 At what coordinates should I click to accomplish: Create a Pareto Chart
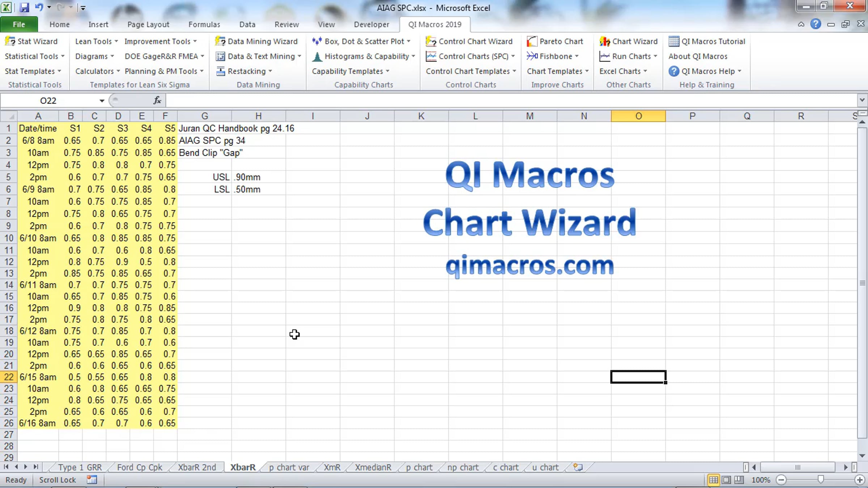pos(555,41)
